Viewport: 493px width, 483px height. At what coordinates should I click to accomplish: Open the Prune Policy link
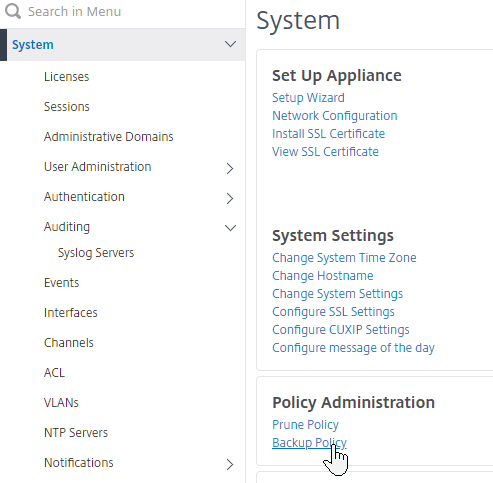(x=305, y=425)
